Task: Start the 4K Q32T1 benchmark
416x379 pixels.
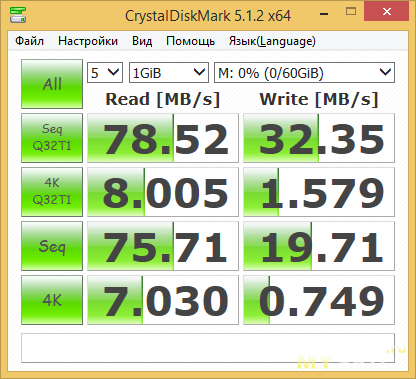Action: (x=52, y=192)
